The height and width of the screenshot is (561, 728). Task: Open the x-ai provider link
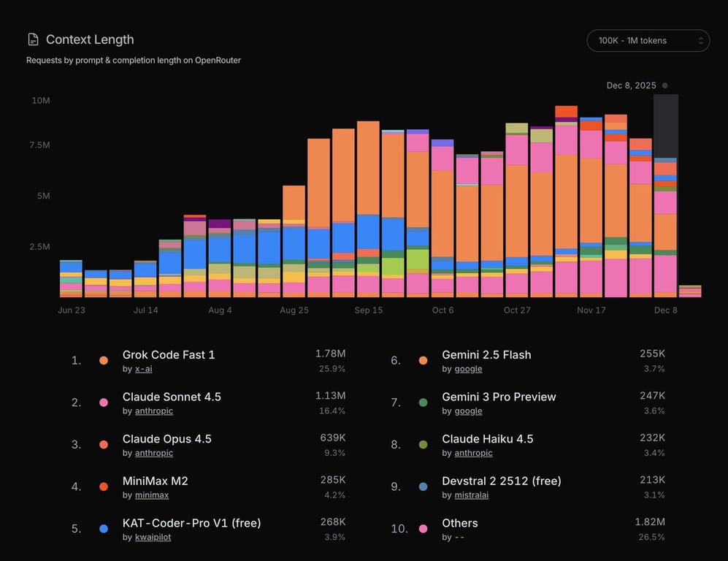coord(143,369)
